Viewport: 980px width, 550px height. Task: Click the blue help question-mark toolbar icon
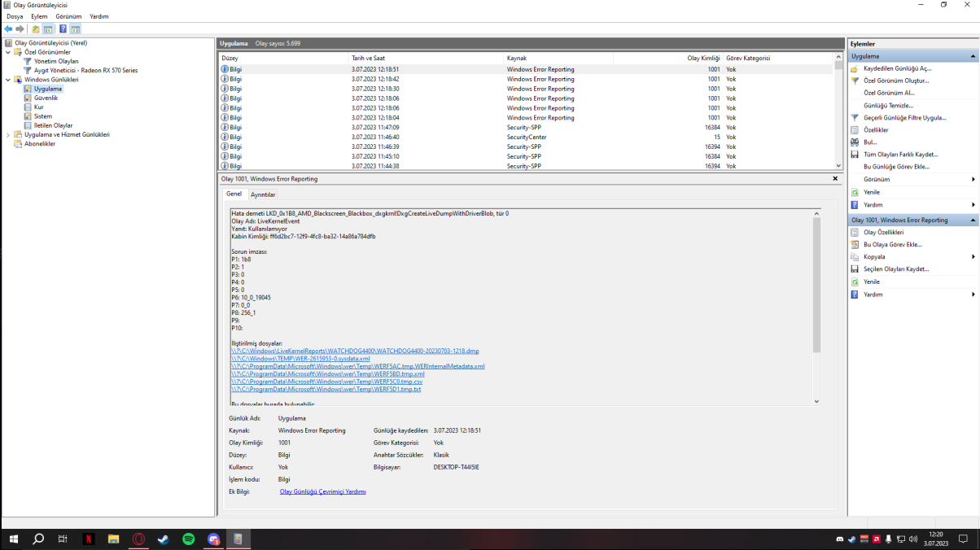click(63, 29)
